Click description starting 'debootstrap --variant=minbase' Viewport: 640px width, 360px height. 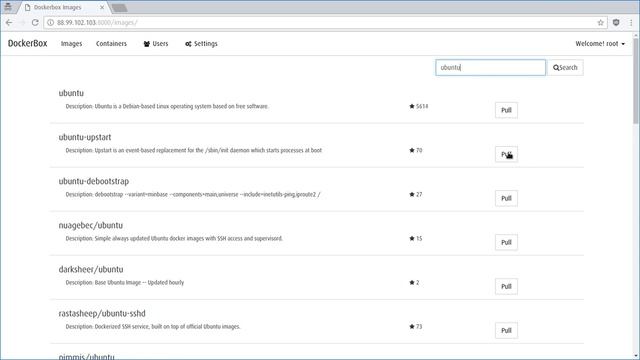(x=193, y=194)
